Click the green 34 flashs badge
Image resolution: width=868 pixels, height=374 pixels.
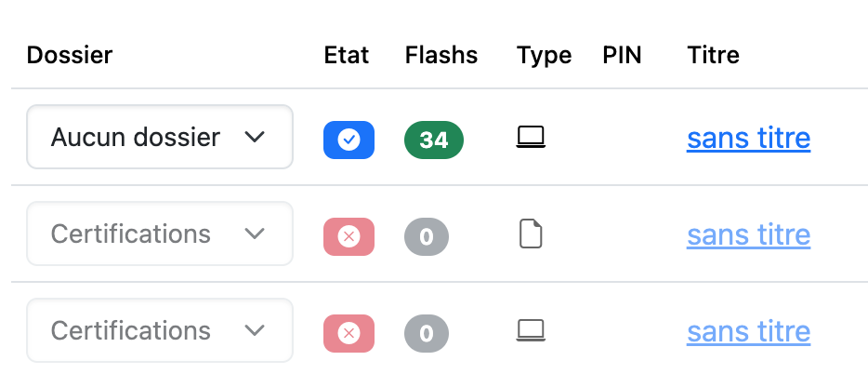pos(434,140)
